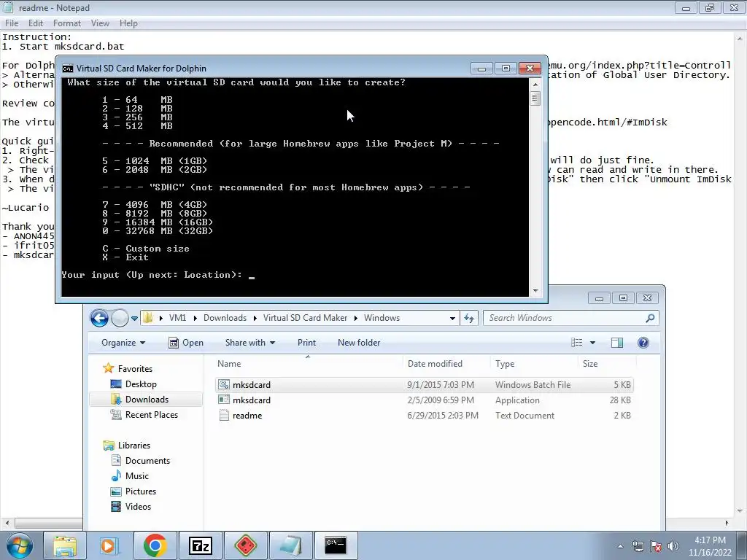Open the recent locations dropdown arrow in Explorer
This screenshot has width=747, height=560.
click(135, 318)
